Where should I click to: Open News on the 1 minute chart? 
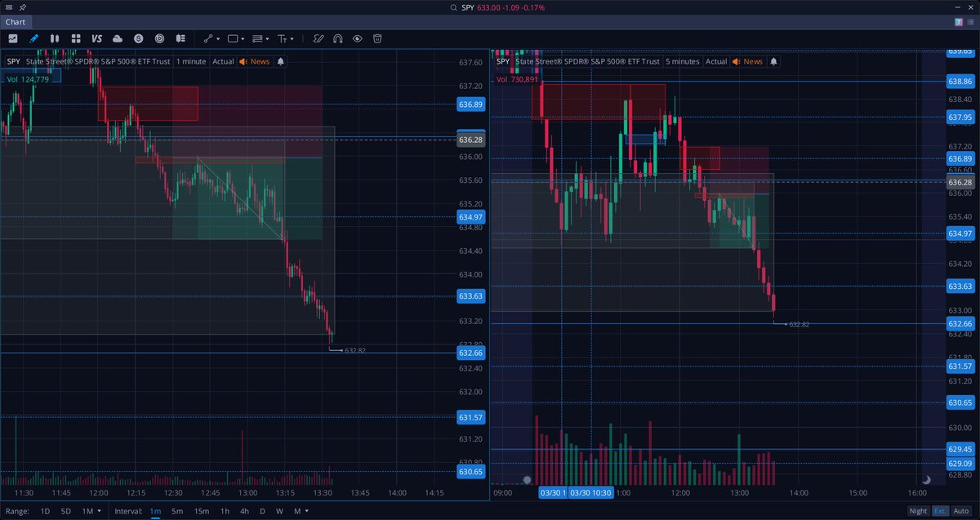[x=255, y=61]
